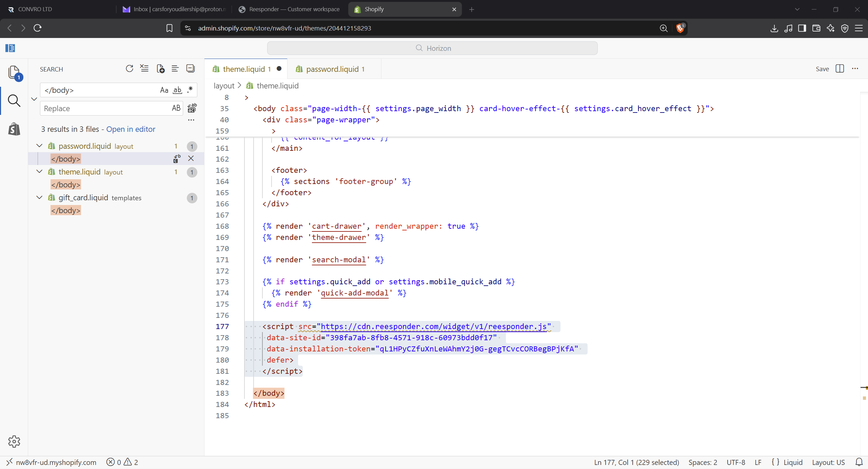Image resolution: width=868 pixels, height=469 pixels.
Task: Collapse all search results icon
Action: pyautogui.click(x=191, y=69)
